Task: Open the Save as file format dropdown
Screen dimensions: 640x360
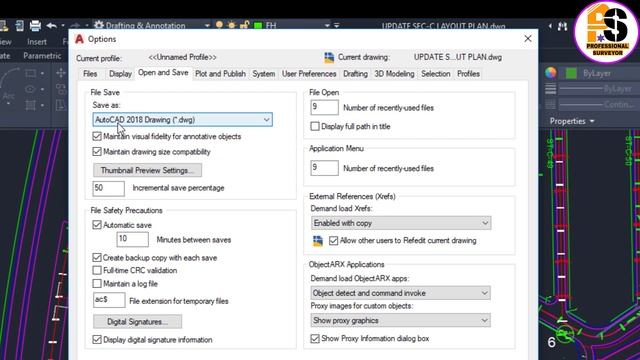Action: coord(182,120)
